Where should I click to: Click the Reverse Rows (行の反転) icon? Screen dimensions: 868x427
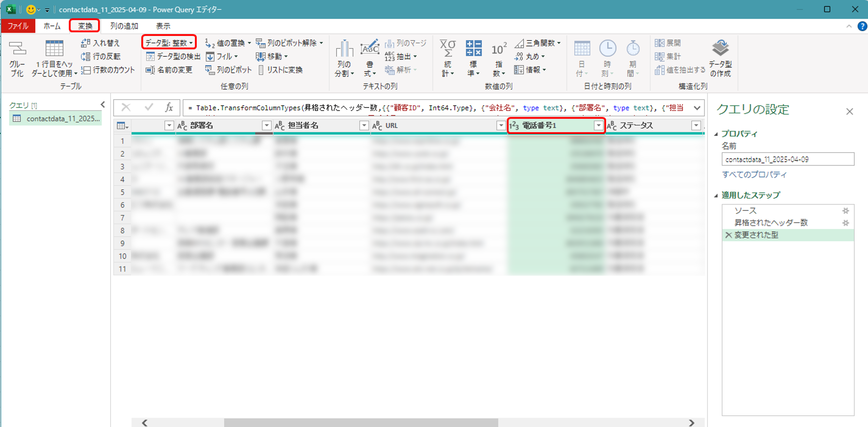[x=86, y=57]
